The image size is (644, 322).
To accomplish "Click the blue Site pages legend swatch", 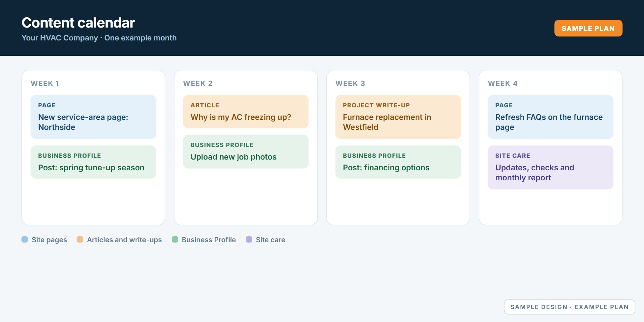I will click(25, 239).
